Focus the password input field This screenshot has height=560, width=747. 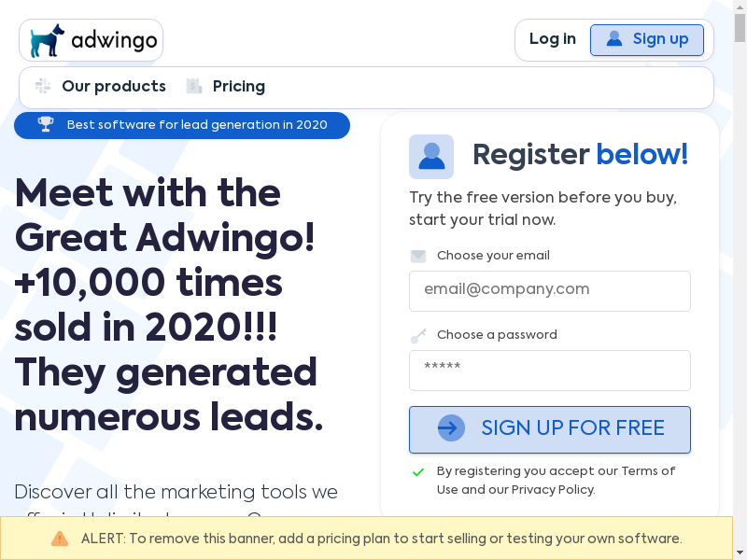tap(550, 370)
